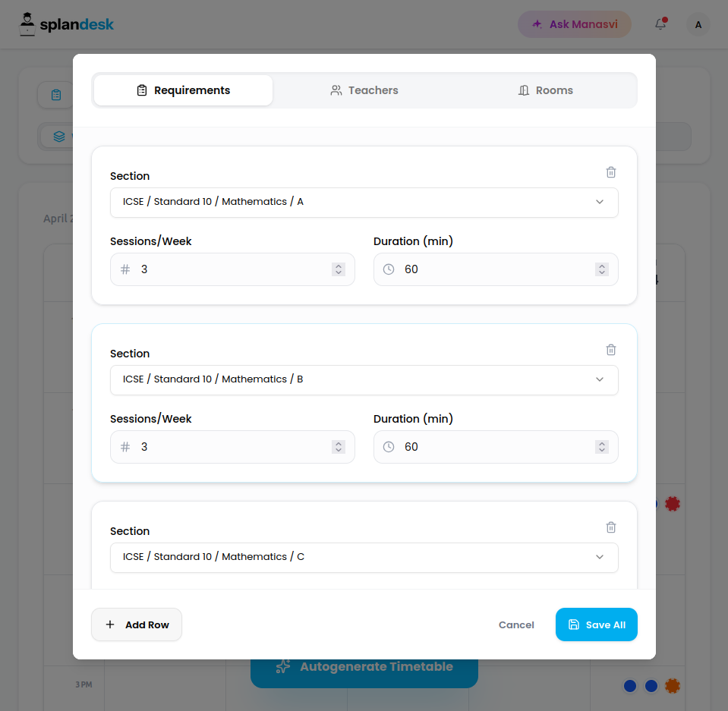Viewport: 728px width, 711px height.
Task: Adjust Sessions/Week stepper for section B
Action: coord(339,447)
